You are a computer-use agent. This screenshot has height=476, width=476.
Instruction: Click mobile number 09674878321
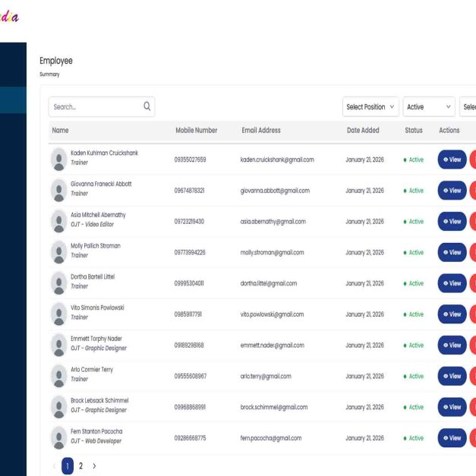click(x=189, y=191)
